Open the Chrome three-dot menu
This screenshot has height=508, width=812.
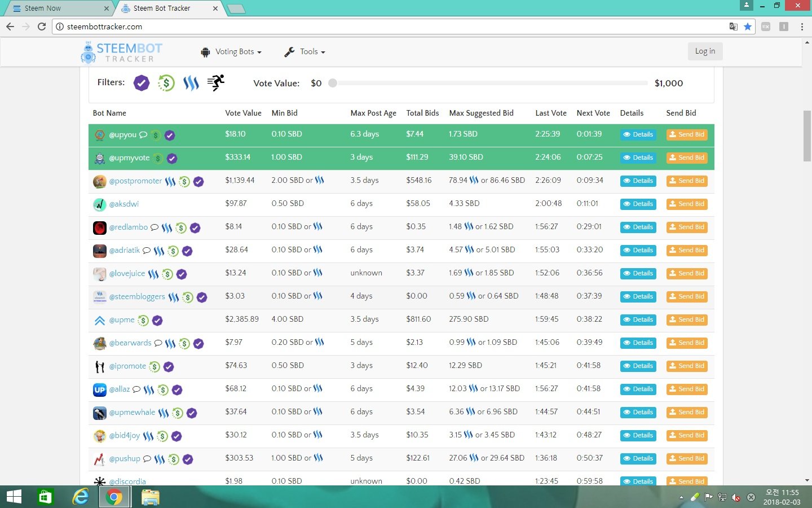tap(802, 27)
